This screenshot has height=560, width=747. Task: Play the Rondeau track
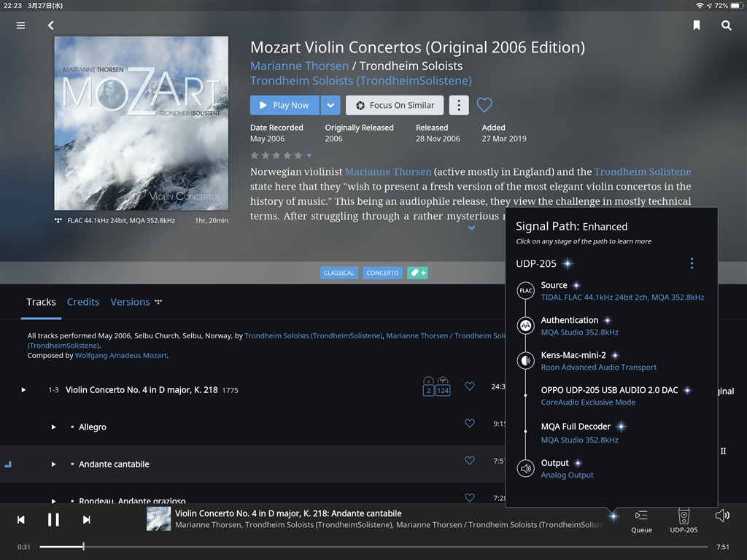tap(53, 501)
